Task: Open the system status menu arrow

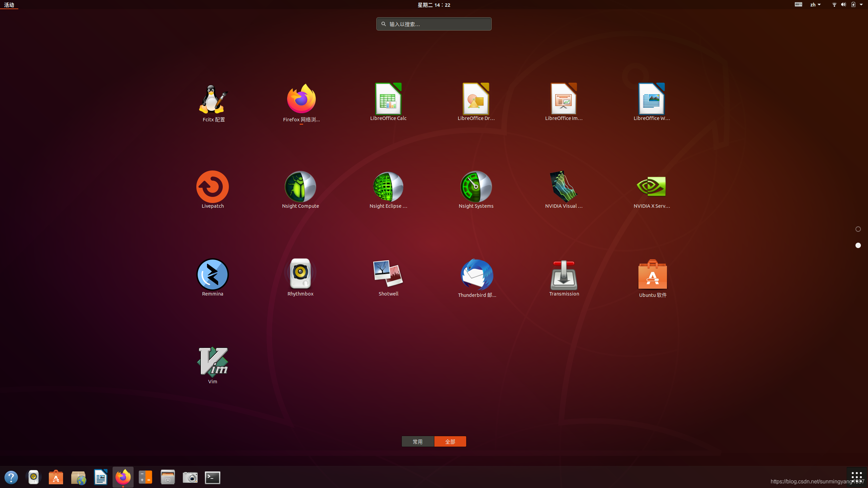Action: tap(861, 5)
